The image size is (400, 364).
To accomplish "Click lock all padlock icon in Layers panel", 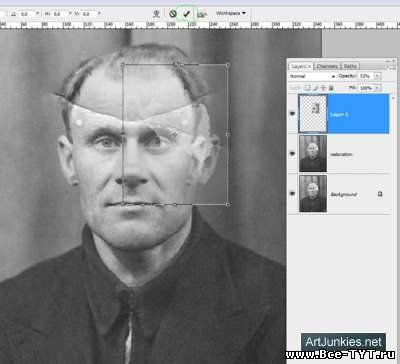I will 331,88.
